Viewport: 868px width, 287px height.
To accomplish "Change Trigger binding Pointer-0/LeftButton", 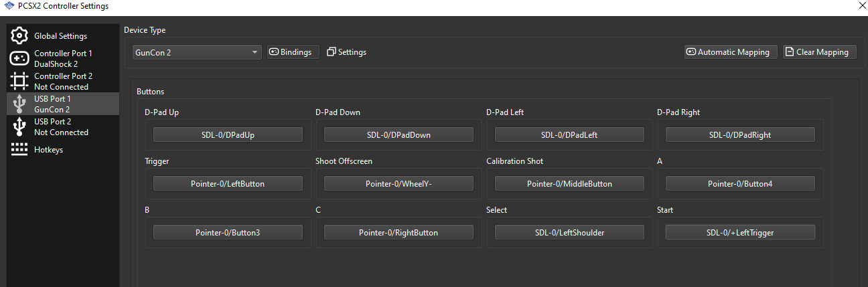I will click(228, 183).
